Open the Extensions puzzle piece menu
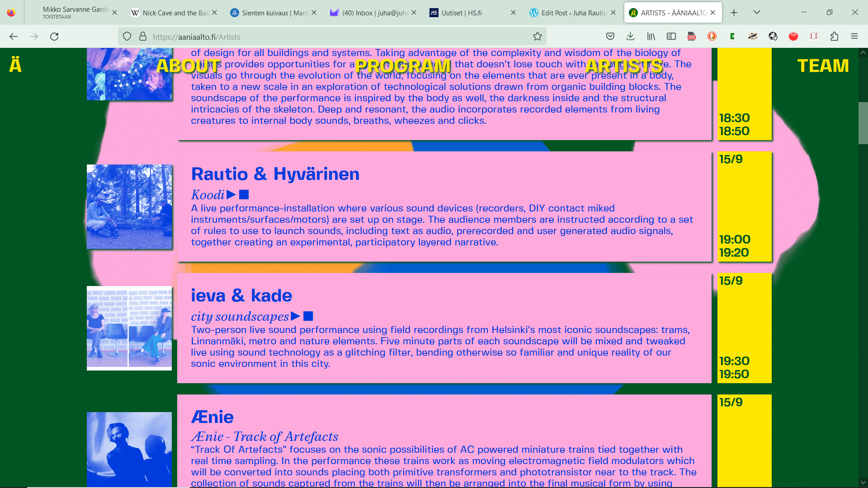Image resolution: width=868 pixels, height=488 pixels. click(834, 37)
